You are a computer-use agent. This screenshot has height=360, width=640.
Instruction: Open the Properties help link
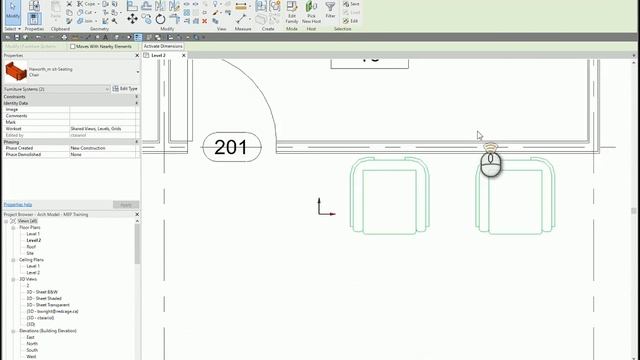click(x=18, y=204)
